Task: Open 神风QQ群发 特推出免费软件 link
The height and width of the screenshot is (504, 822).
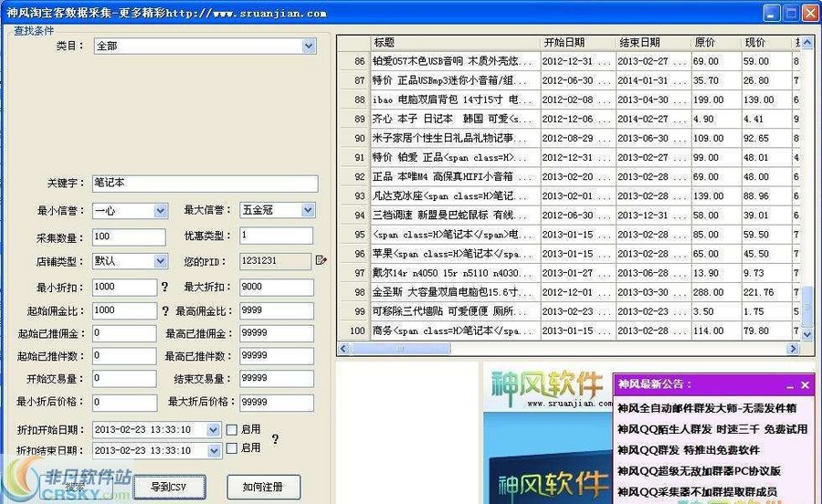Action: click(x=689, y=450)
